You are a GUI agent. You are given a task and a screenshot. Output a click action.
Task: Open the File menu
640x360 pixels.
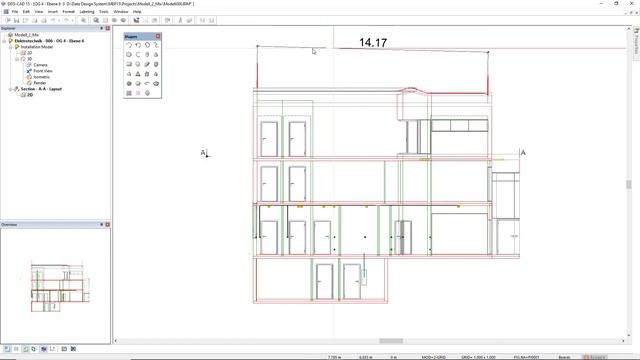tap(15, 12)
